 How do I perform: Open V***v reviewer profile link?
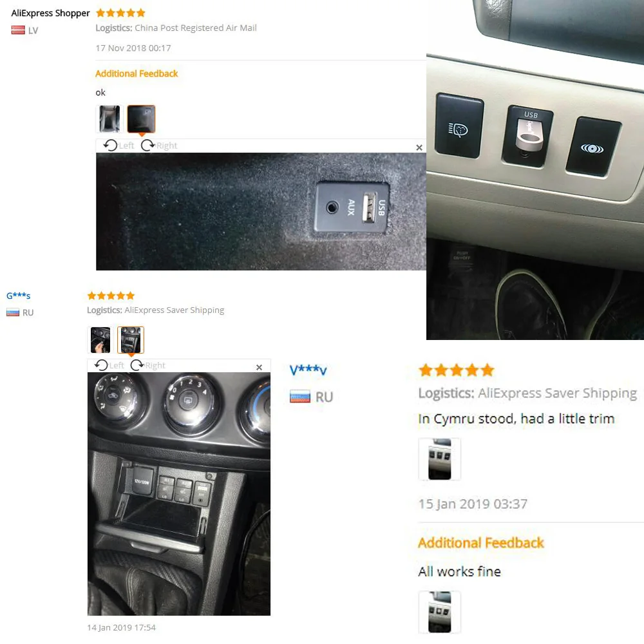click(308, 370)
